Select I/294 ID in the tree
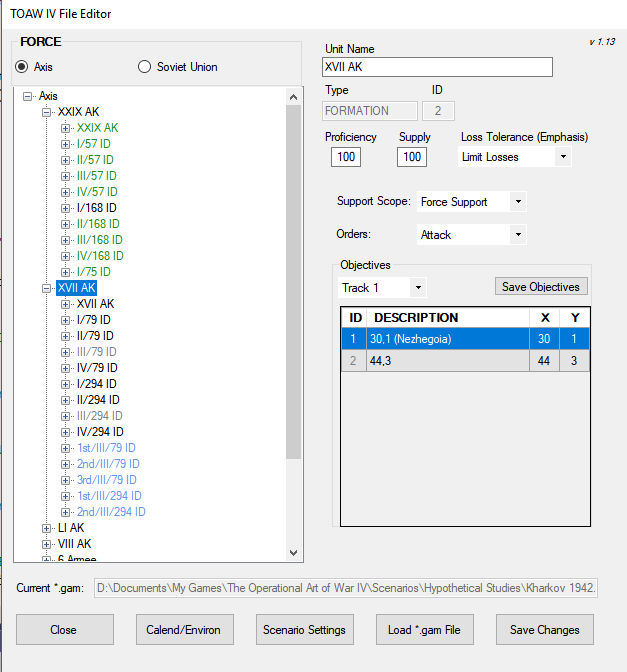Viewport: 627px width, 672px height. point(96,384)
